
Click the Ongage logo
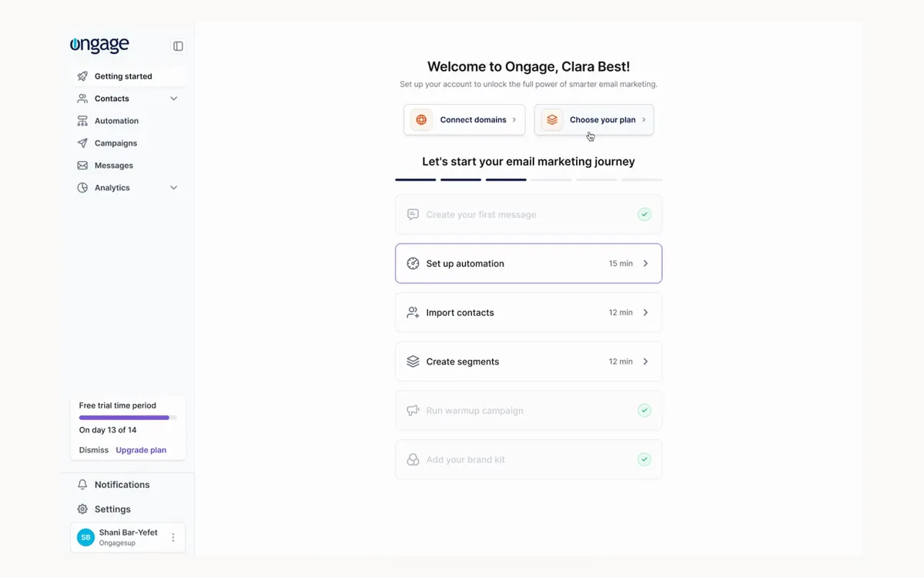coord(99,45)
